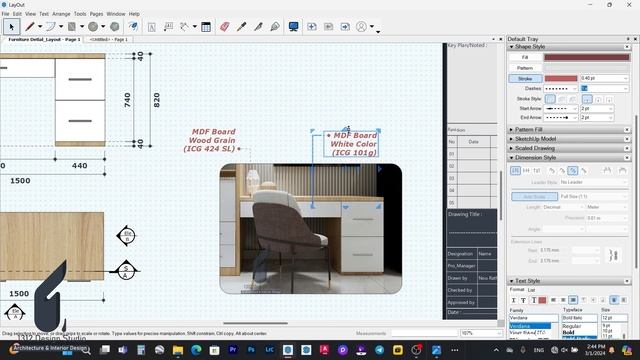Open the Tools menu
640x360 pixels.
[80, 14]
